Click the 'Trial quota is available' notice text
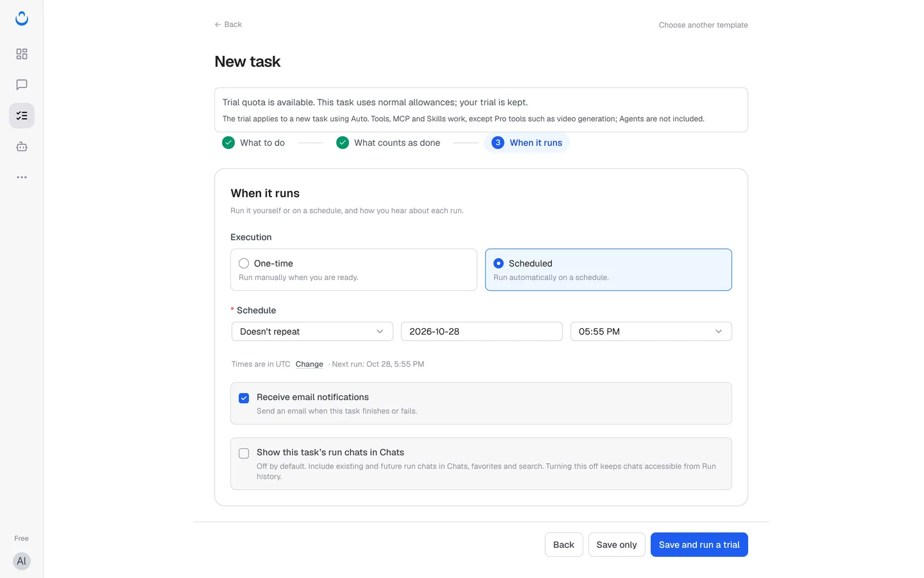 point(375,102)
